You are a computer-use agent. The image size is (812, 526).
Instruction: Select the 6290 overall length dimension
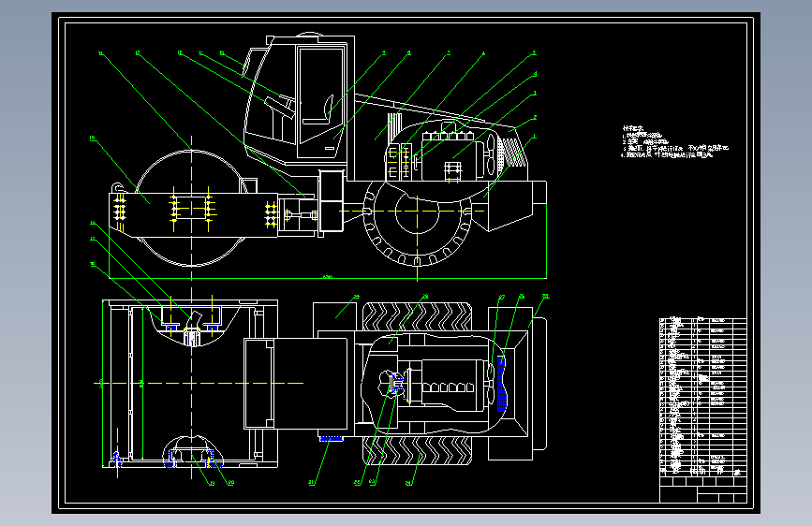pyautogui.click(x=327, y=277)
